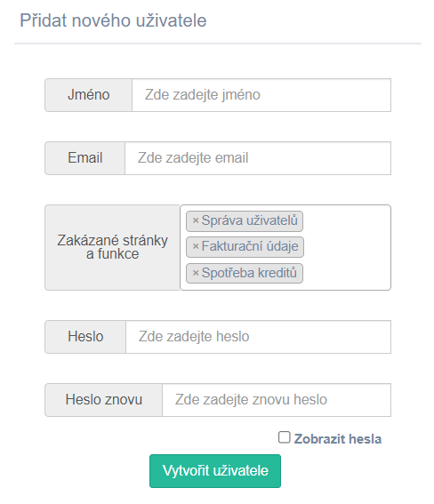The height and width of the screenshot is (504, 434).
Task: Click the Heslo znovu field label
Action: pyautogui.click(x=104, y=400)
